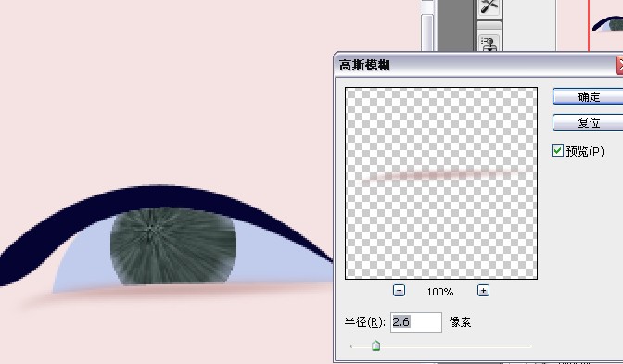Click the stamp preset icon in the panel dock
The width and height of the screenshot is (623, 364).
[x=489, y=43]
